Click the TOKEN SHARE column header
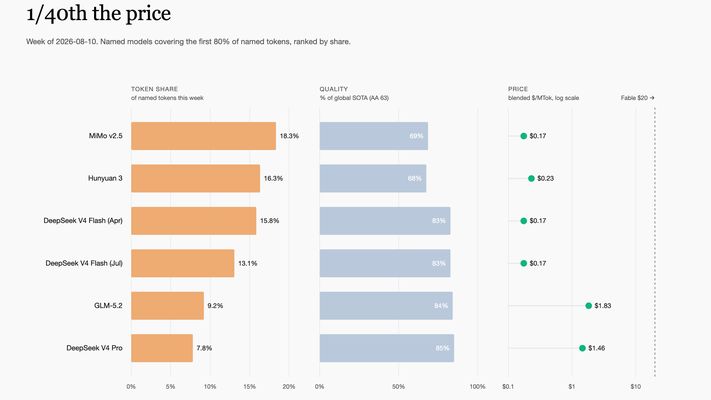 click(x=155, y=89)
